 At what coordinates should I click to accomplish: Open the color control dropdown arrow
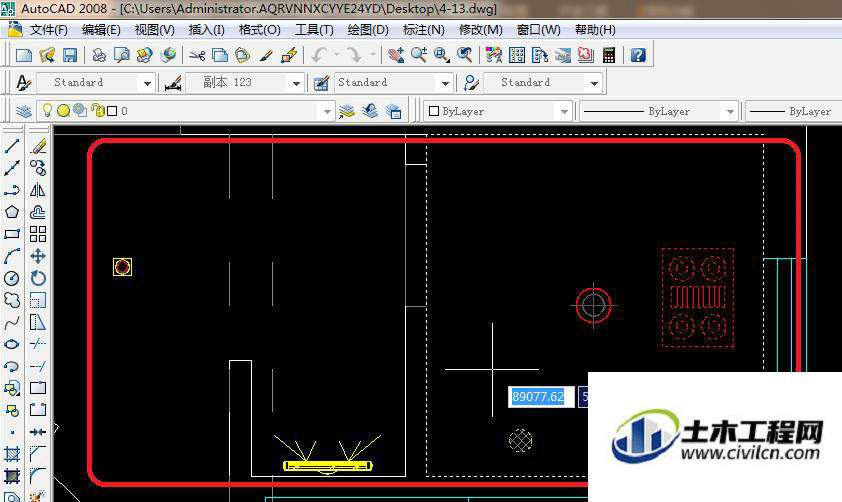(564, 112)
